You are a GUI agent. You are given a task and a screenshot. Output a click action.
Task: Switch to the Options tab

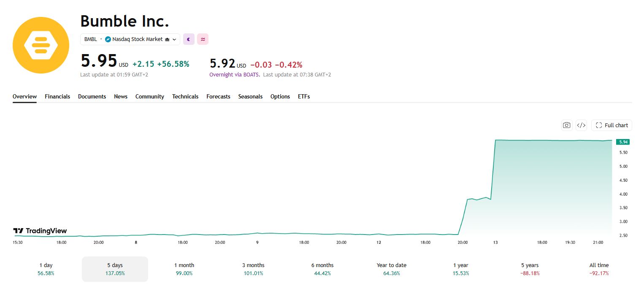tap(280, 96)
